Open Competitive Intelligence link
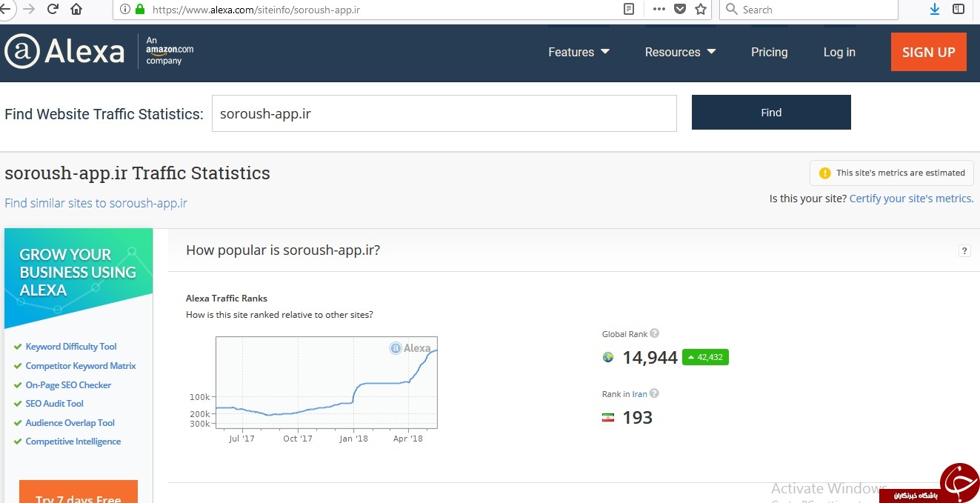 coord(73,442)
